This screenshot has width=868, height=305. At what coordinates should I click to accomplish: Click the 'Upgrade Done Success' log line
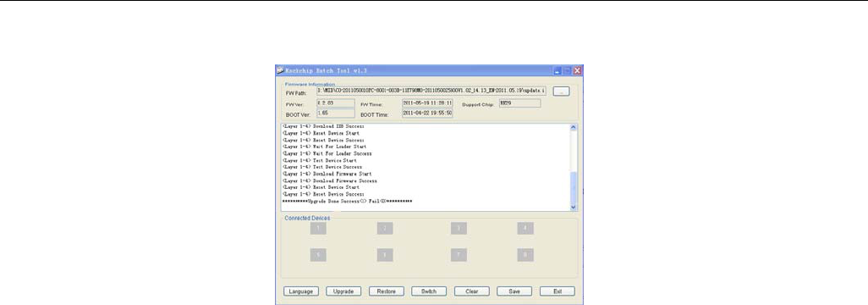tap(347, 202)
